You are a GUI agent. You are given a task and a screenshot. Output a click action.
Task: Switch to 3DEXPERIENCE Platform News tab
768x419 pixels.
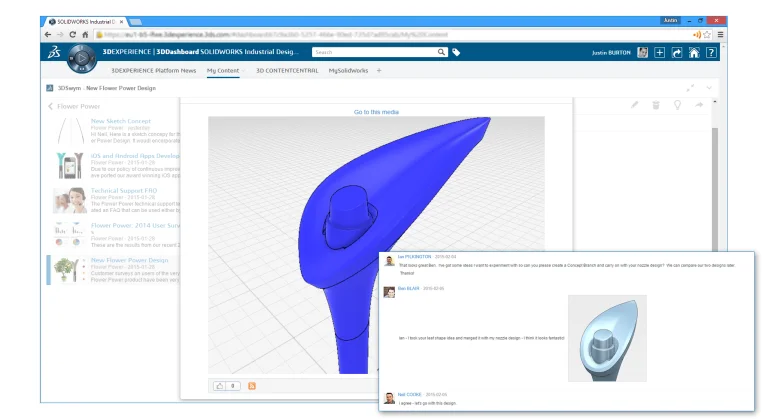(x=153, y=71)
